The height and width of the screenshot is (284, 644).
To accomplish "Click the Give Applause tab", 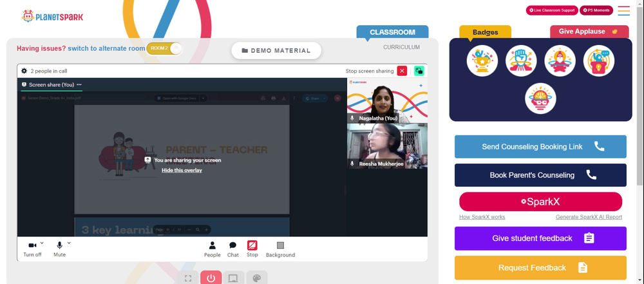I will click(x=589, y=32).
